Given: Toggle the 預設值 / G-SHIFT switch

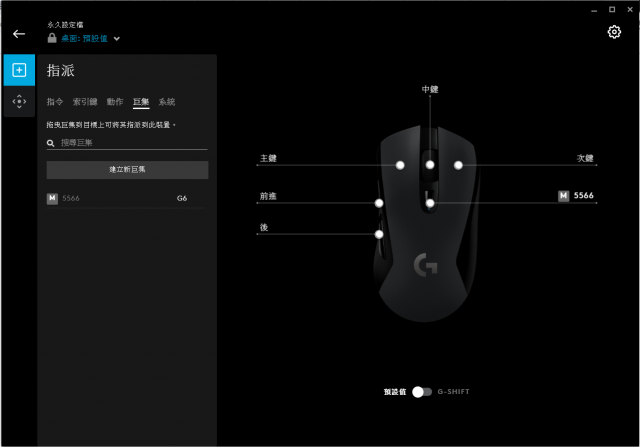Looking at the screenshot, I should coord(422,392).
